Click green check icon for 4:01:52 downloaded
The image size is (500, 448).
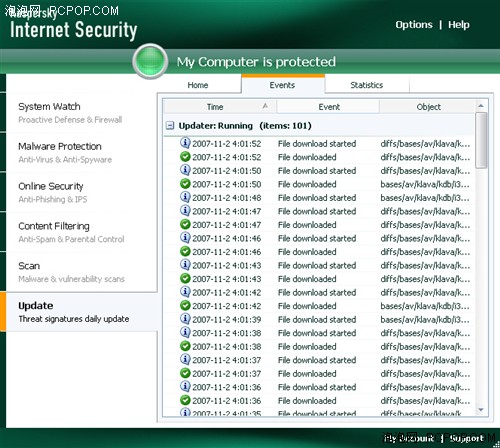click(x=185, y=157)
